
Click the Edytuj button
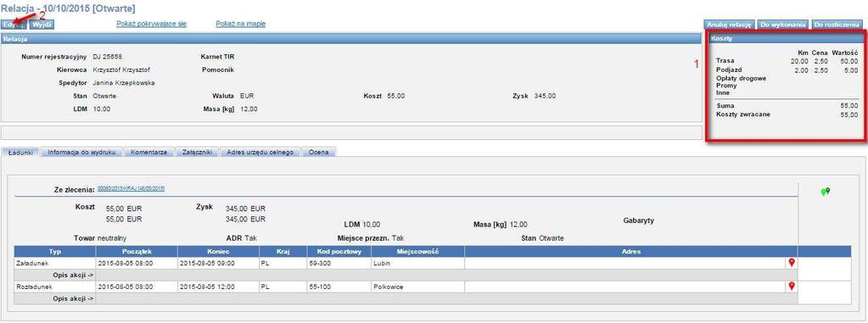[x=14, y=25]
